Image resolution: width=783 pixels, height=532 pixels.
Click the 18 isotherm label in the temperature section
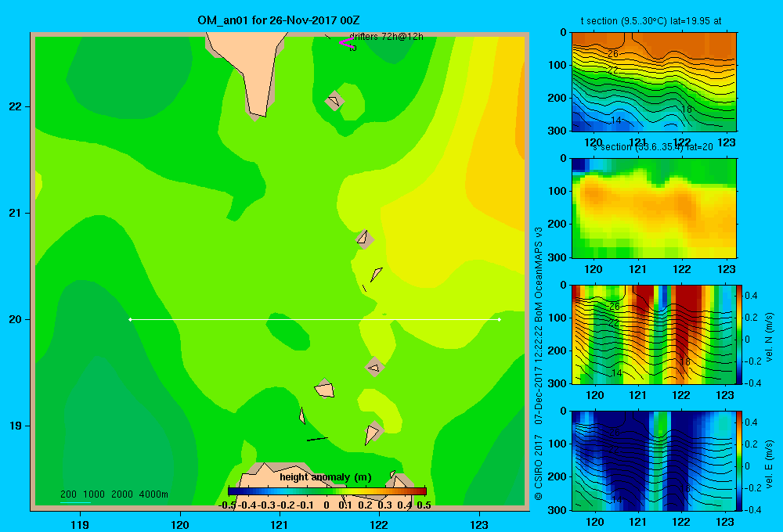coord(687,110)
